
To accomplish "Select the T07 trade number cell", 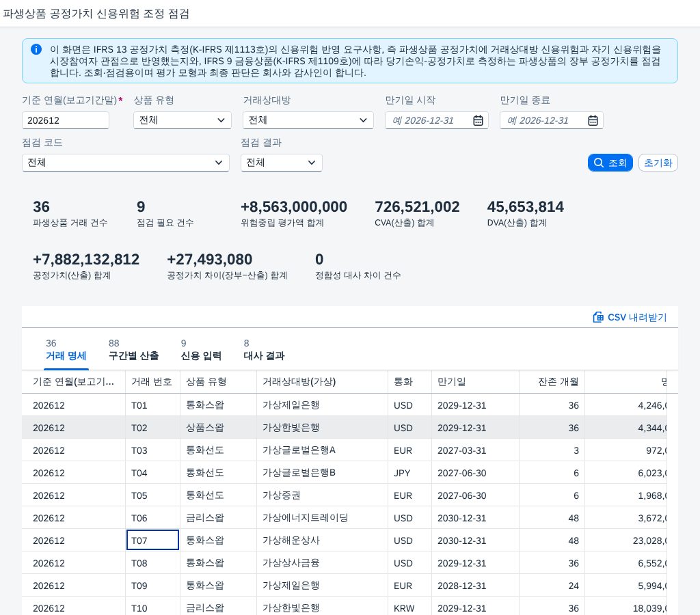I will (x=152, y=541).
